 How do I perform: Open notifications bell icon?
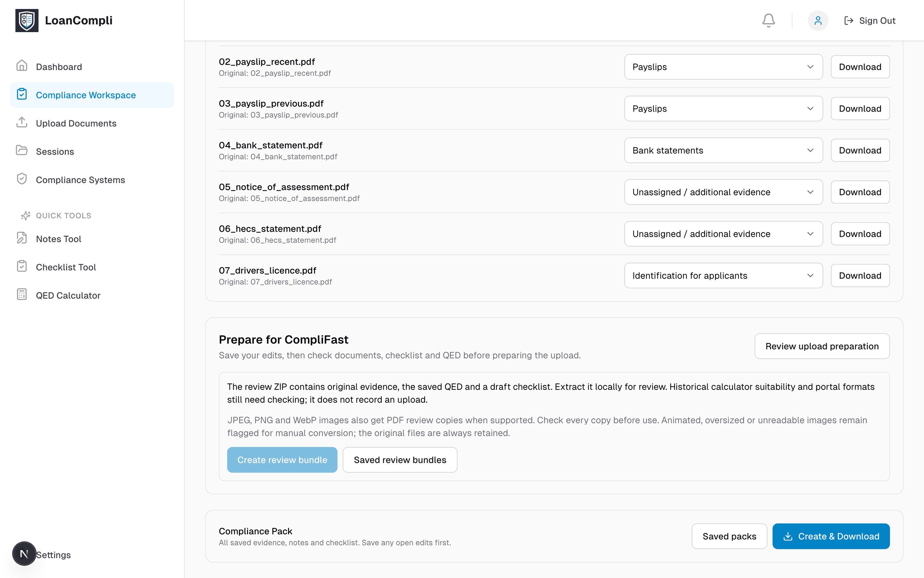click(x=768, y=20)
